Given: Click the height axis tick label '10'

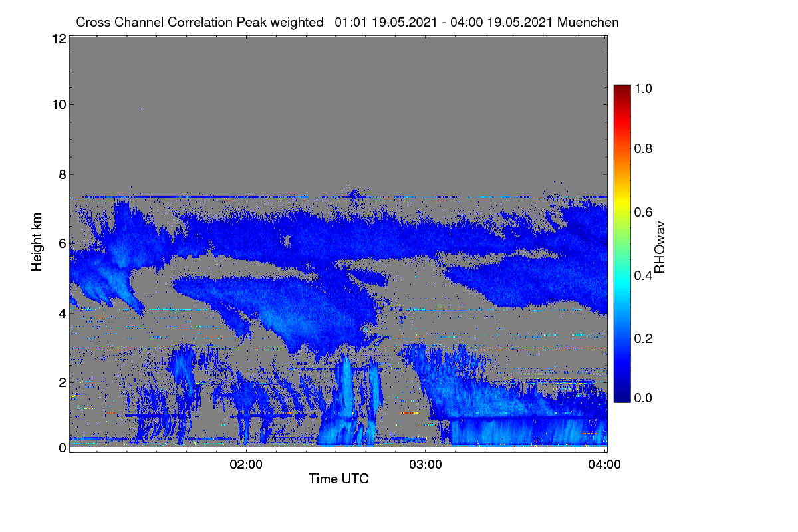Looking at the screenshot, I should pos(58,104).
